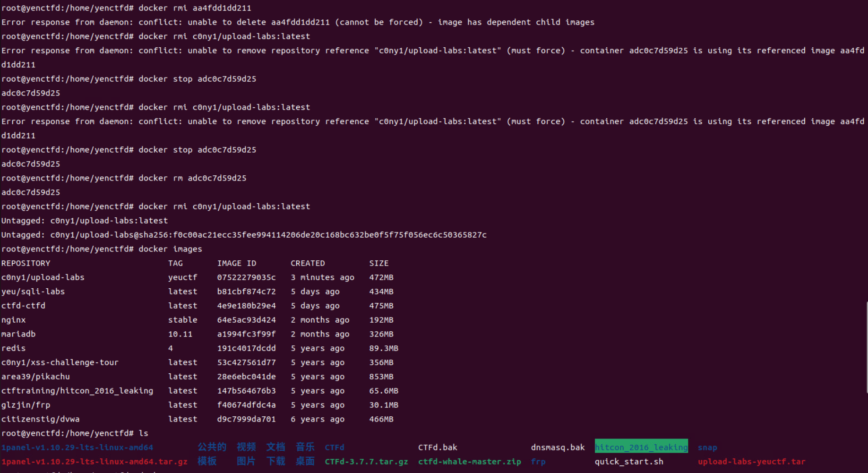This screenshot has width=868, height=473.
Task: Click the highlighted hitcon_2016_leaking directory
Action: tap(641, 447)
